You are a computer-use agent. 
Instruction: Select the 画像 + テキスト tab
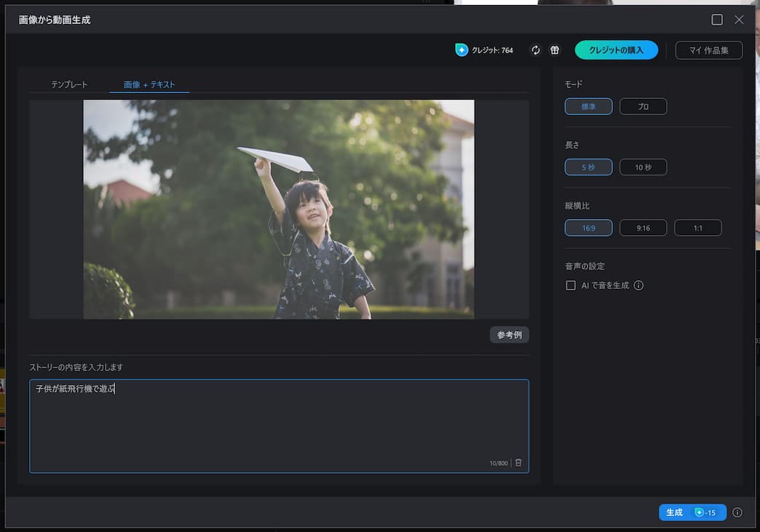pos(149,84)
